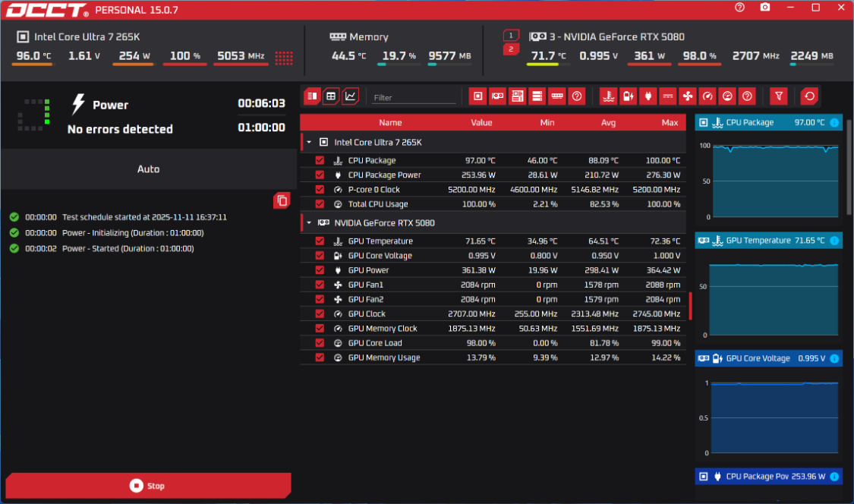Reset min/max values with the refresh icon

(x=810, y=96)
